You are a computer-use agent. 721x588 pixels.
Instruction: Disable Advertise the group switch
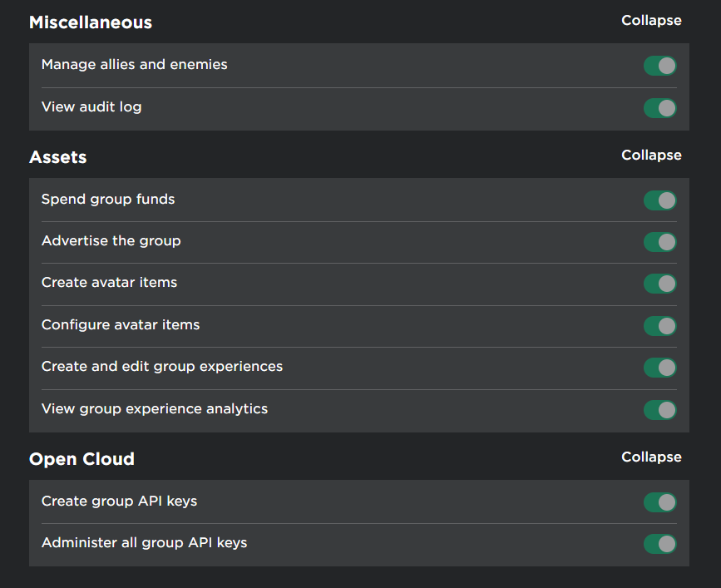pyautogui.click(x=659, y=242)
